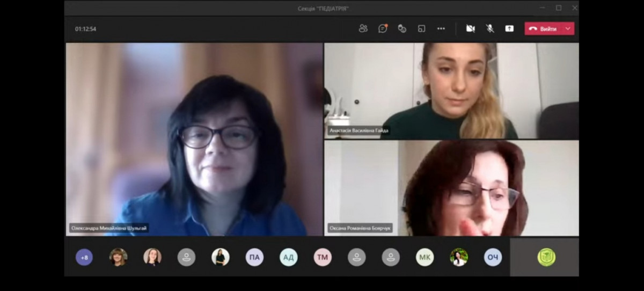Viewport: 644px width, 291px height.
Task: Select the МК participant avatar
Action: click(425, 257)
